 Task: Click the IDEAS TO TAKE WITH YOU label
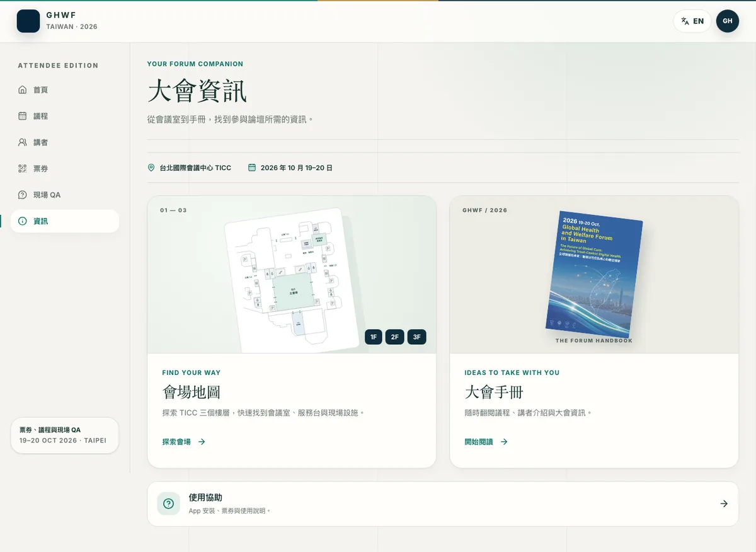pos(512,372)
